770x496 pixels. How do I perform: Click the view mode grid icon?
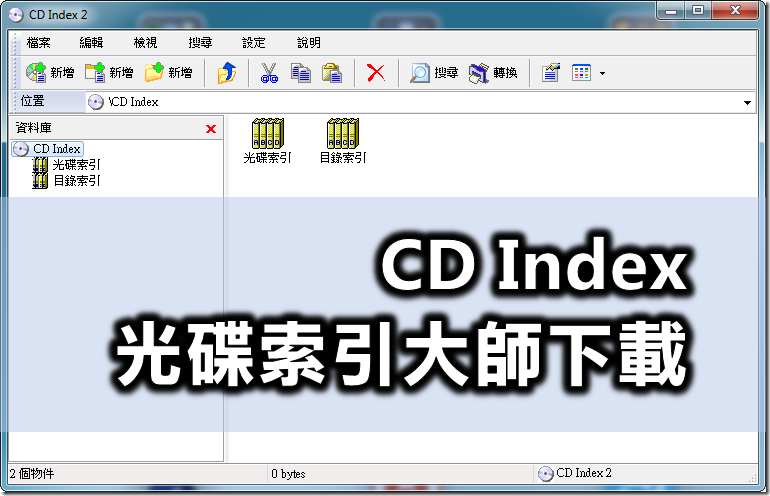click(581, 73)
